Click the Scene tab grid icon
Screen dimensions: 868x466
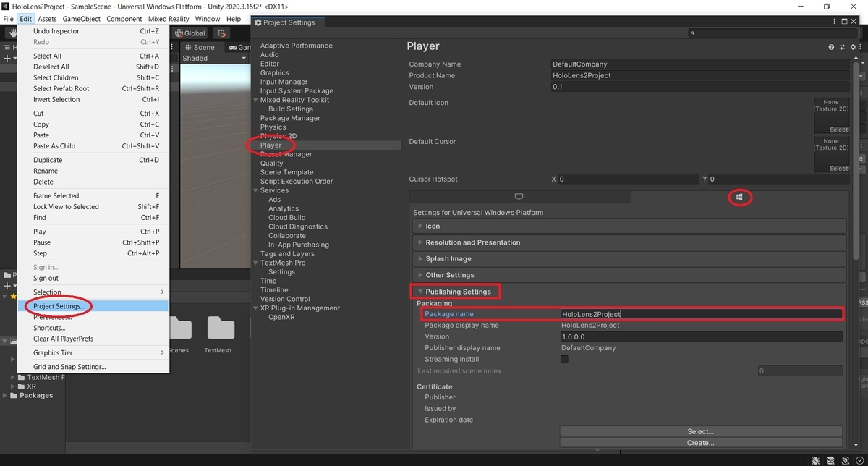coord(188,47)
